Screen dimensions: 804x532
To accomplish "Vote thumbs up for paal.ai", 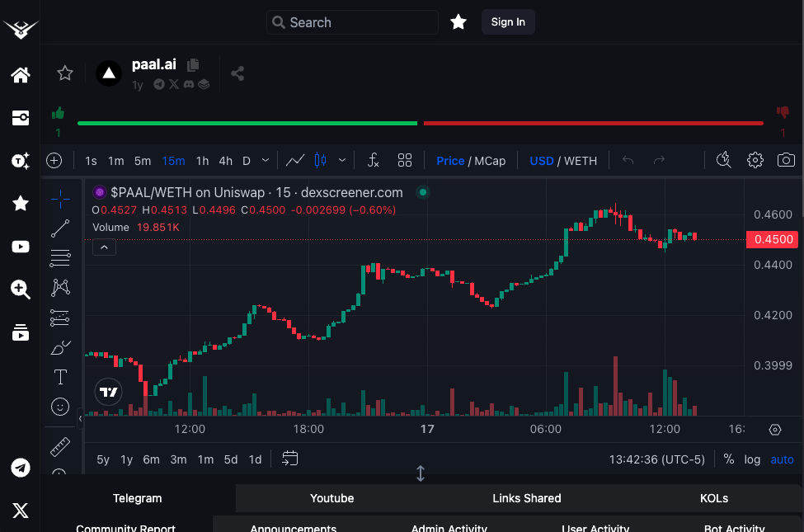I will [x=58, y=113].
